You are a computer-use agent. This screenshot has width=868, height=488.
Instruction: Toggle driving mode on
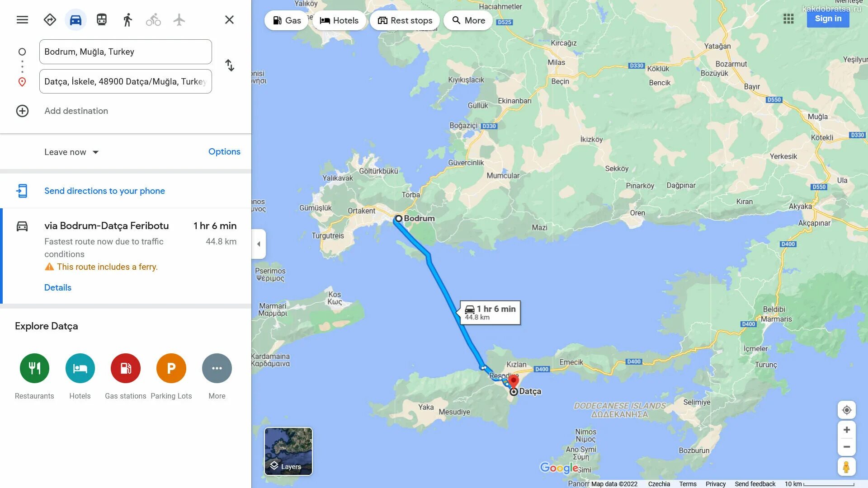75,20
